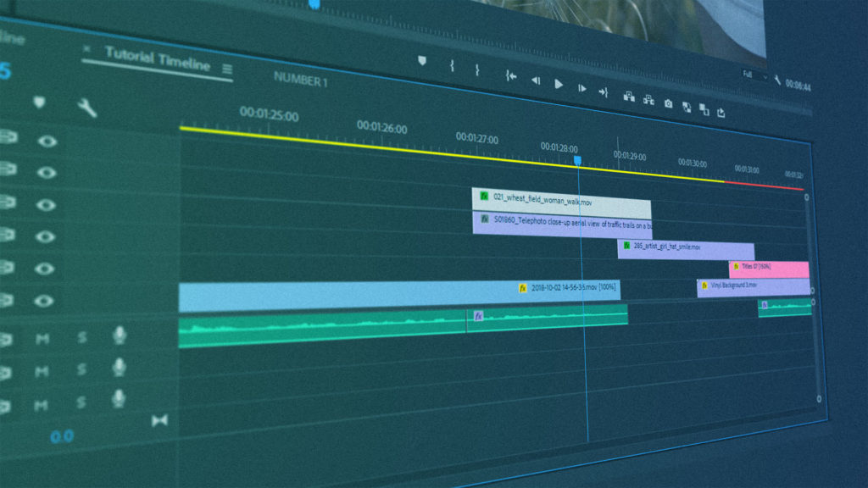Select the 021_wheat_field_woman_walk.mov clip

[x=561, y=204]
